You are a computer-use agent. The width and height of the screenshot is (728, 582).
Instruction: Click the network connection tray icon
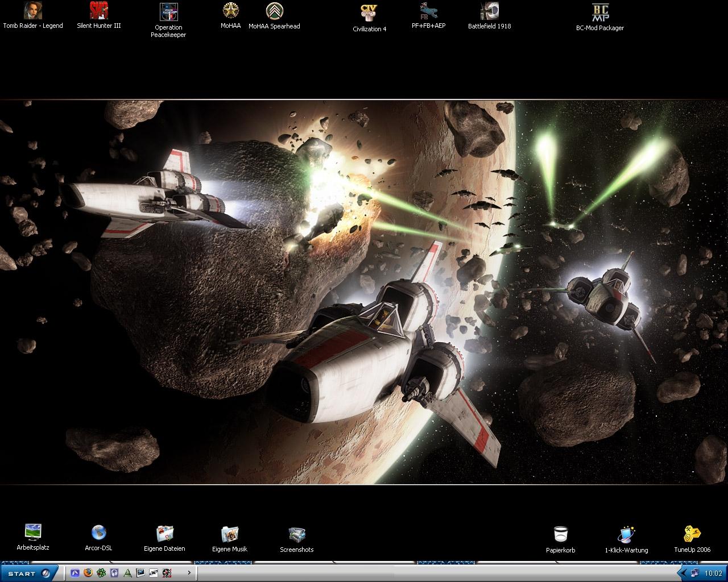[696, 573]
